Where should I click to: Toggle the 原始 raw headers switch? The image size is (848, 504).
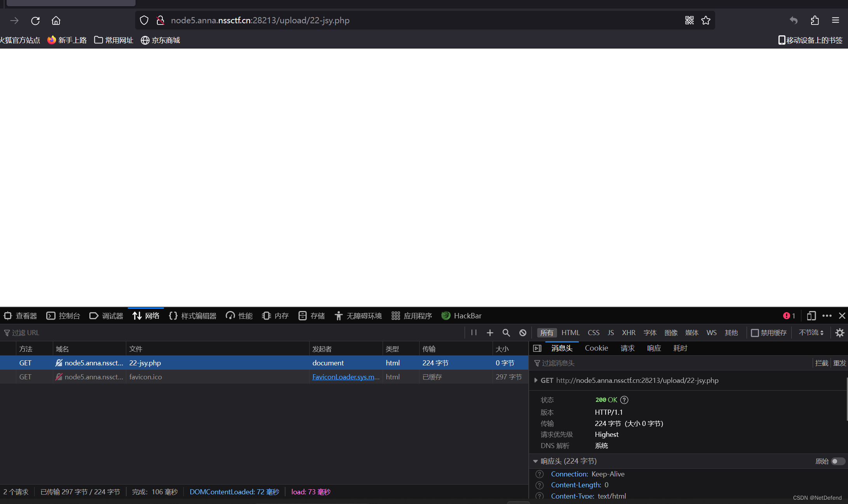pyautogui.click(x=838, y=461)
